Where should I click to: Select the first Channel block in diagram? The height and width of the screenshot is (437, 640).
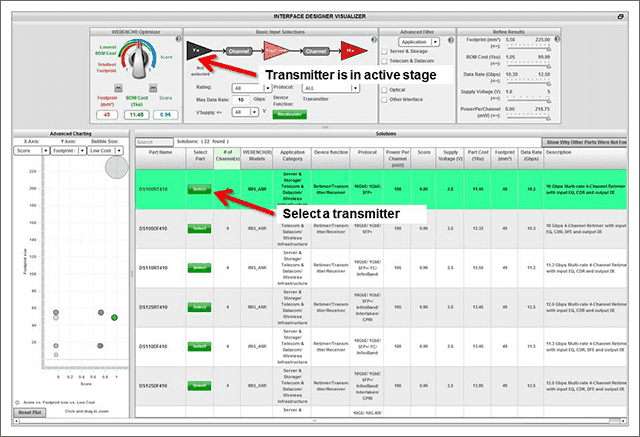[239, 49]
